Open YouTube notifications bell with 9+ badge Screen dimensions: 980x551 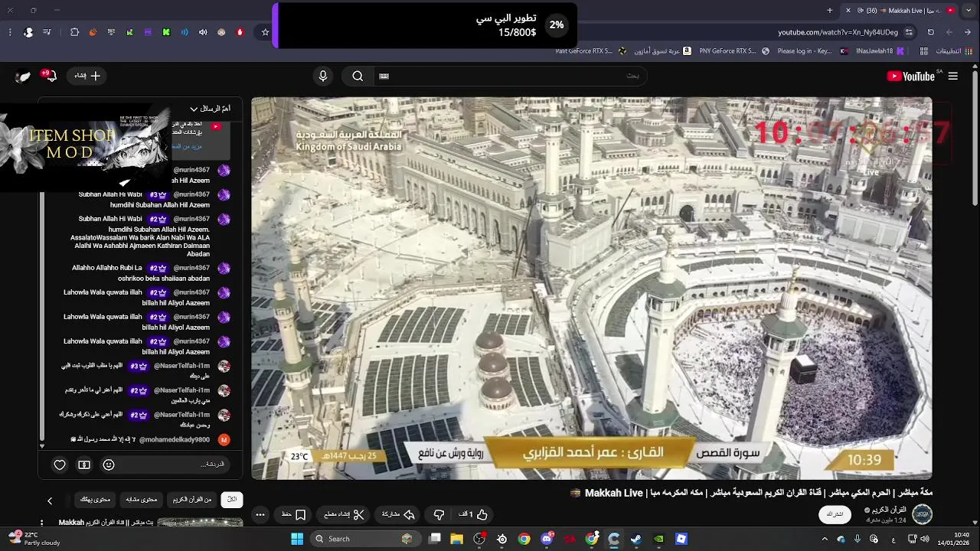(x=51, y=76)
